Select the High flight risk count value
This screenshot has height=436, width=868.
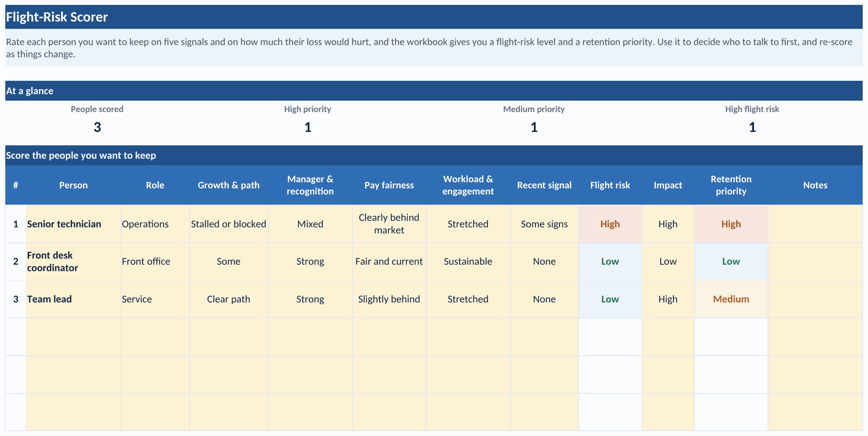click(x=752, y=127)
